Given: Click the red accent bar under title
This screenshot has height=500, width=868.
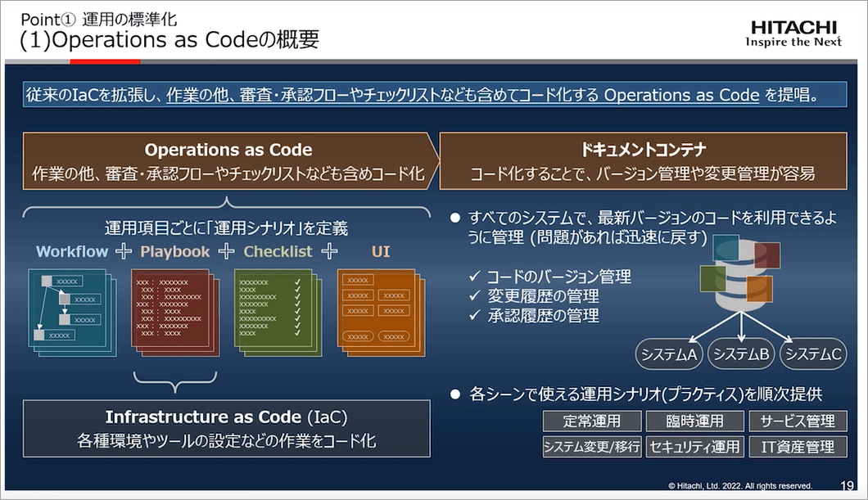Looking at the screenshot, I should tap(105, 61).
